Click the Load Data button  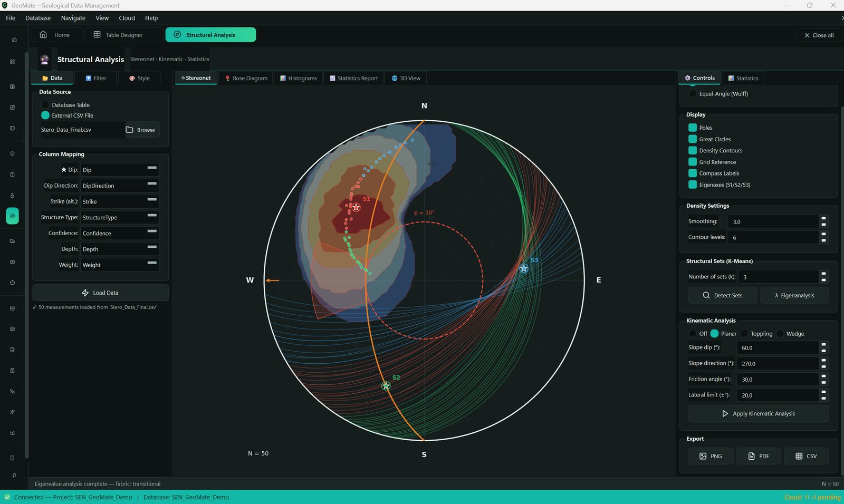[100, 293]
